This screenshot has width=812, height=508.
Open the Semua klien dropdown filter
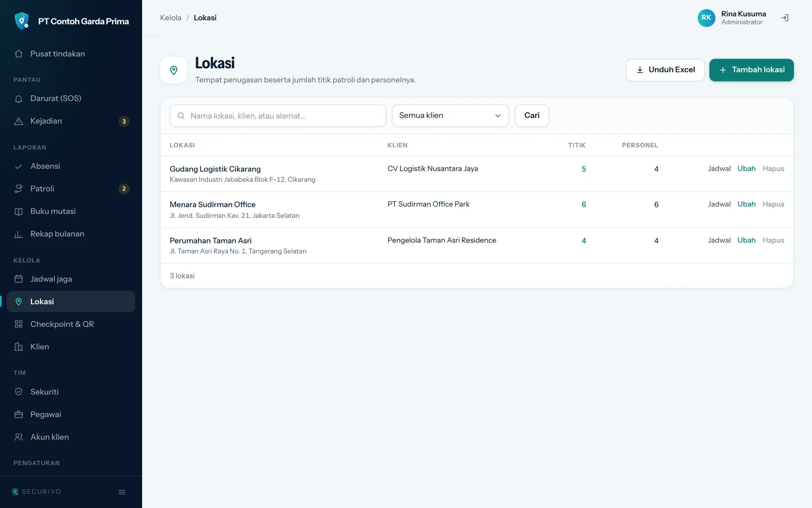pyautogui.click(x=450, y=116)
